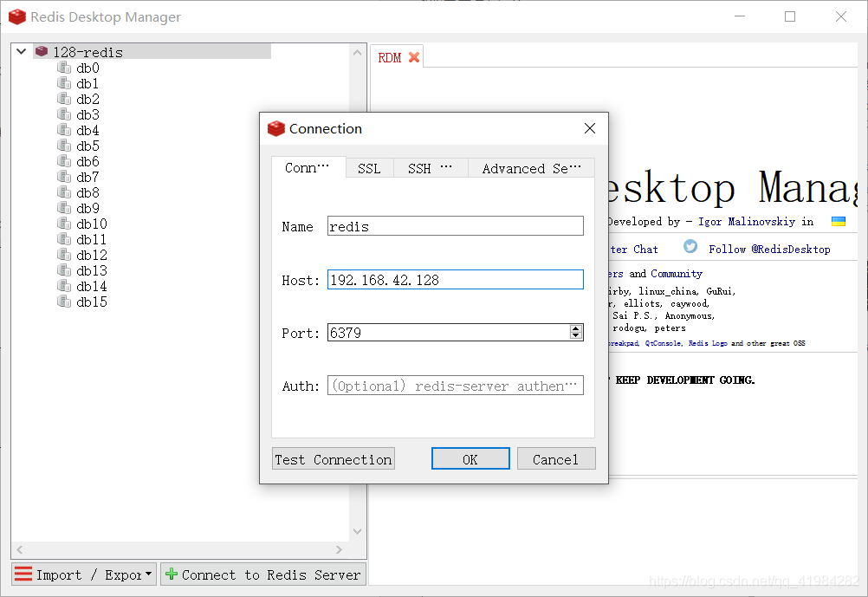
Task: Click the db13 database icon
Action: [64, 270]
